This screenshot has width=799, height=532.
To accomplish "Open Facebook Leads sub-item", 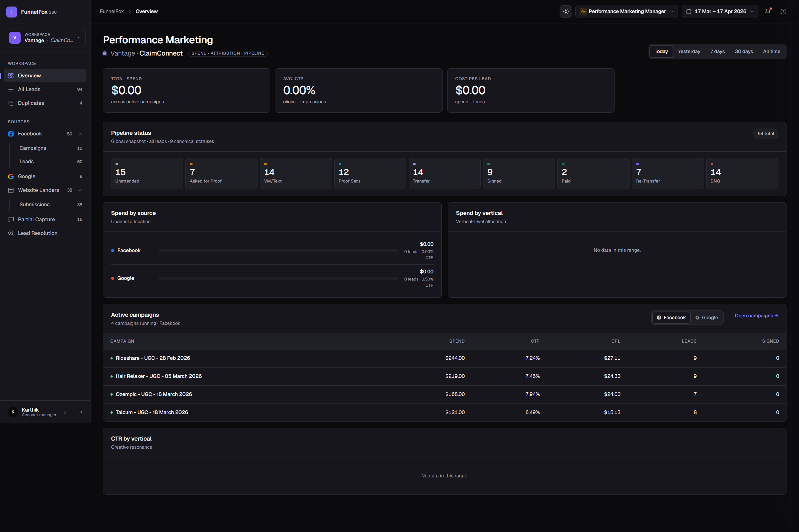I will (x=51, y=162).
